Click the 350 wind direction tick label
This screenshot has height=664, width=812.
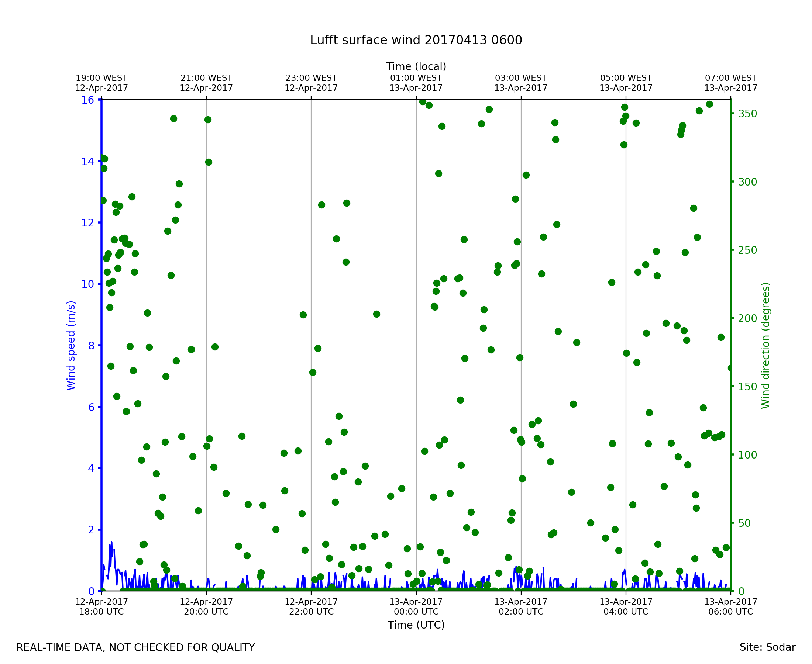click(x=747, y=114)
